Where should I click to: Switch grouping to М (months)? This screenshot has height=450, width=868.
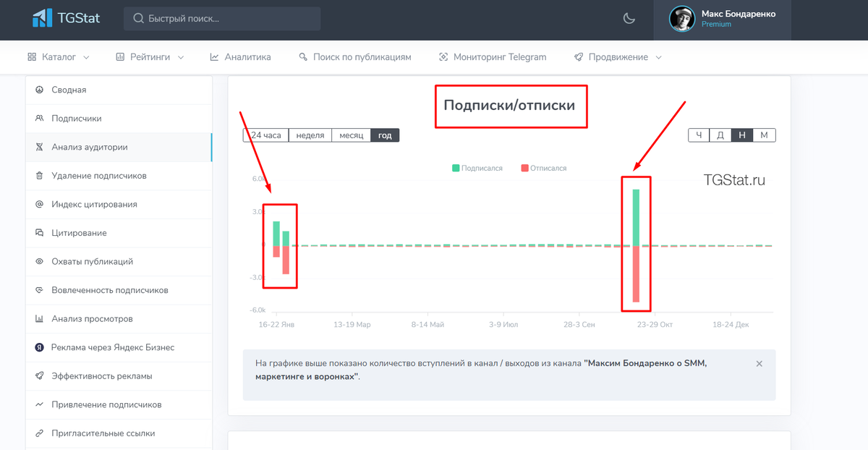coord(764,135)
